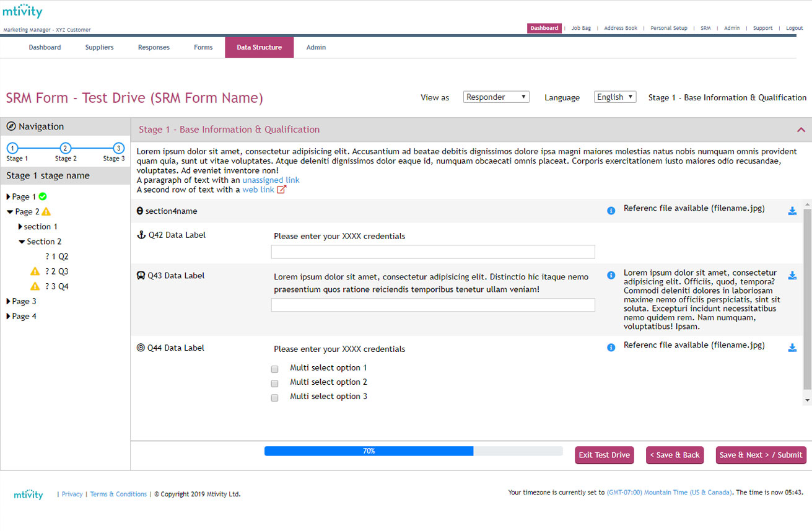This screenshot has width=812, height=531.
Task: Open the Forms tab
Action: (x=203, y=47)
